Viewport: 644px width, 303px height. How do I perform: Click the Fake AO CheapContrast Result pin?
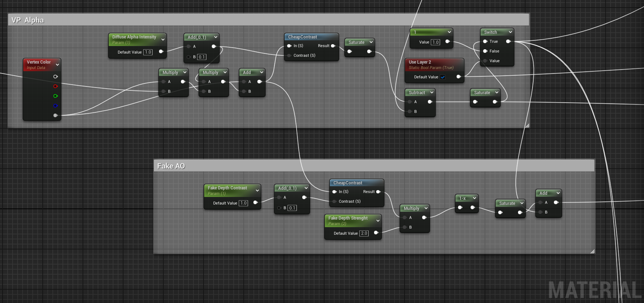click(378, 192)
